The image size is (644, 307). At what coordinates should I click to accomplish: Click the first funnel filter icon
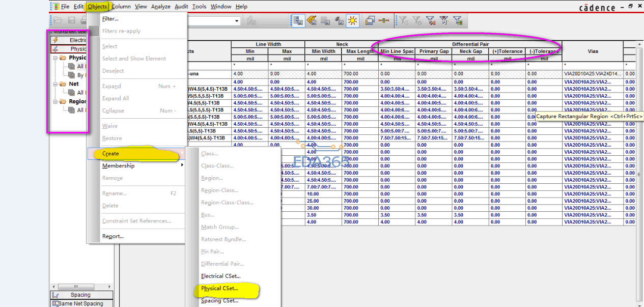click(404, 20)
